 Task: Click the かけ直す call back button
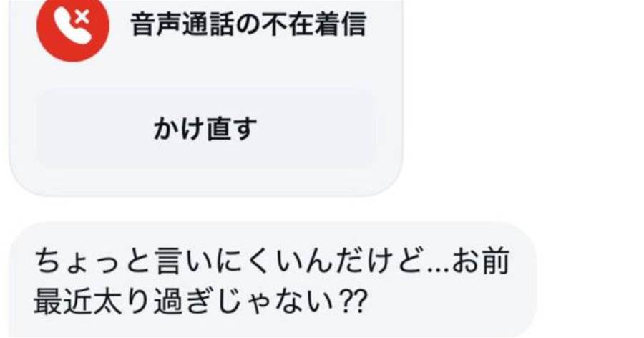point(205,129)
